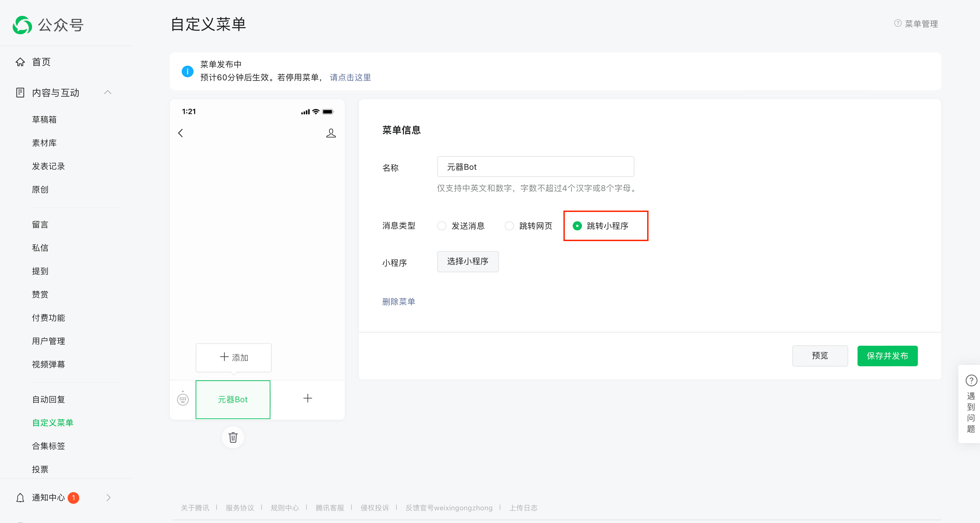Viewport: 980px width, 523px height.
Task: Click the document icon beside 内容与互动
Action: (20, 93)
